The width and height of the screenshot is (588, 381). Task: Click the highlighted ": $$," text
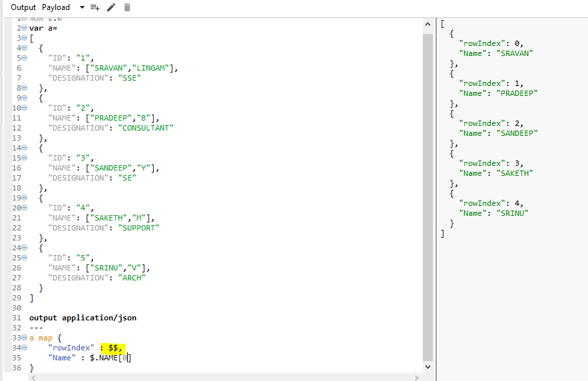click(x=113, y=348)
